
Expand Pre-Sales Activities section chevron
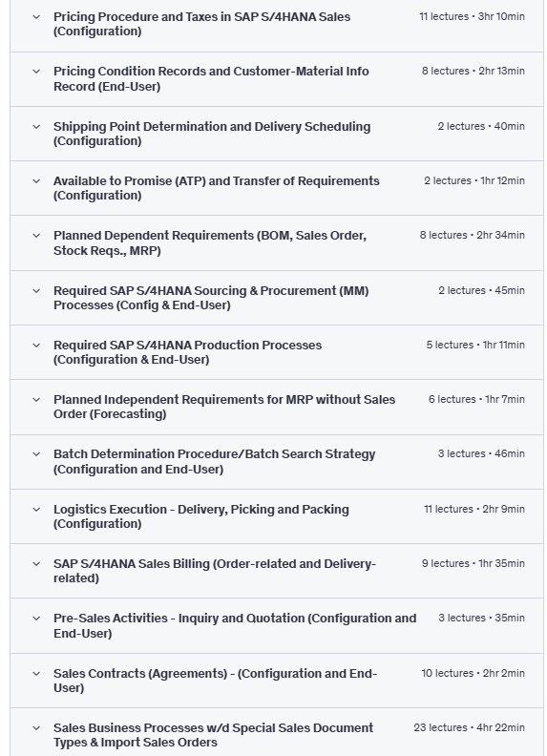coord(36,619)
